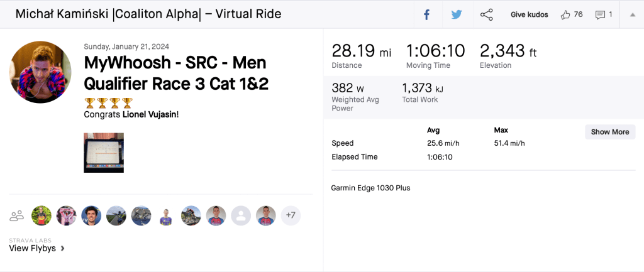Open the first group athlete avatar
The image size is (644, 272).
point(42,216)
